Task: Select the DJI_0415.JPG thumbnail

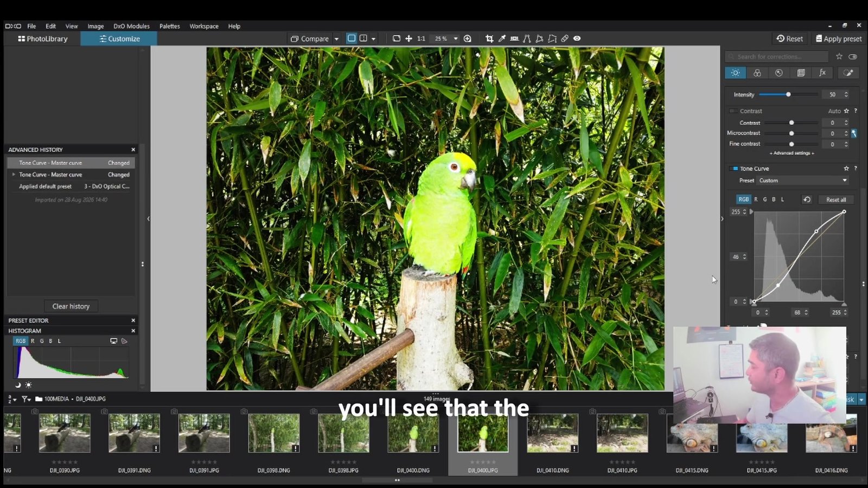Action: click(x=762, y=433)
